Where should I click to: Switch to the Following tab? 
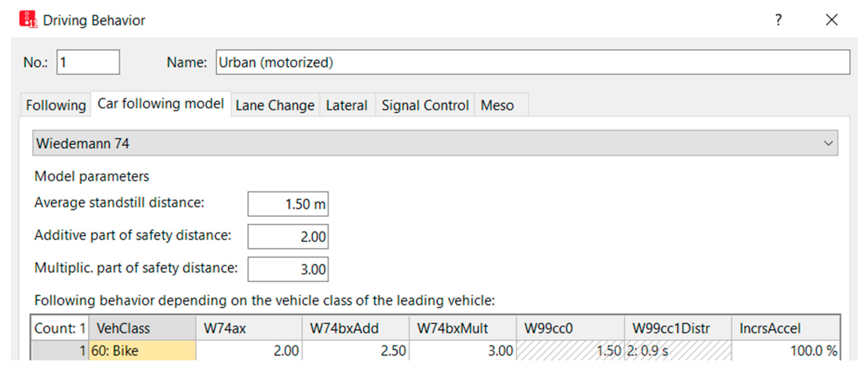tap(56, 105)
